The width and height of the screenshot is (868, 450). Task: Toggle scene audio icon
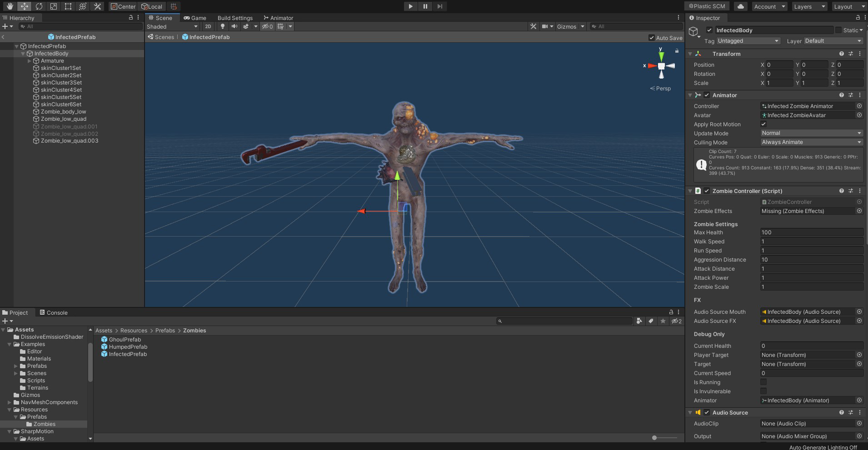[234, 26]
